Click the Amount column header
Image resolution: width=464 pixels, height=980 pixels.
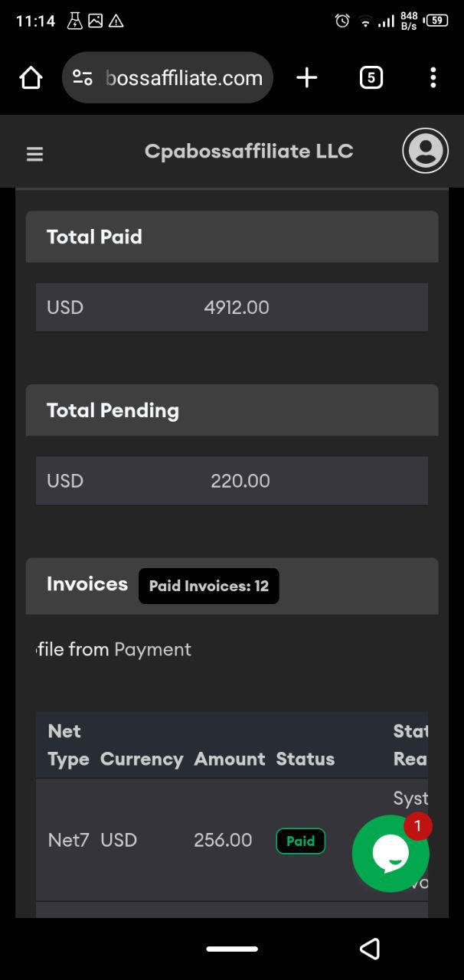(x=229, y=759)
